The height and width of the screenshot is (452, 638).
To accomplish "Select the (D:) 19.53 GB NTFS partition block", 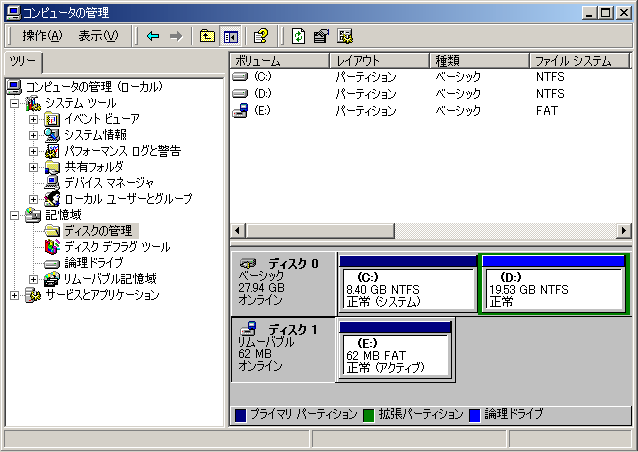I will coord(553,284).
